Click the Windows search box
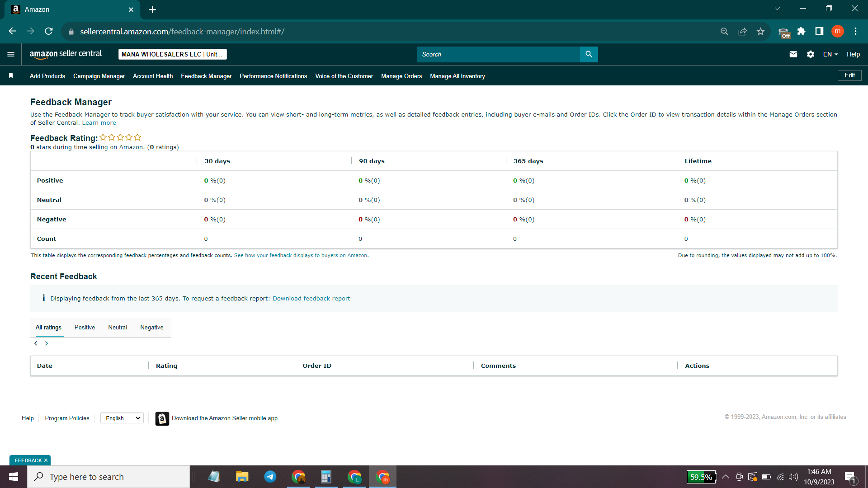 coord(108,477)
